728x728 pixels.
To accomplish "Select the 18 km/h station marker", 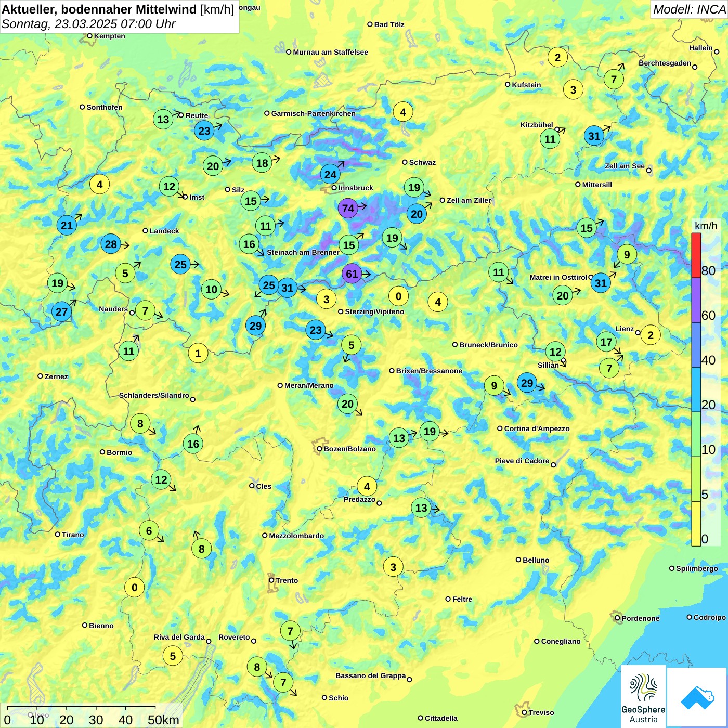I will (262, 163).
